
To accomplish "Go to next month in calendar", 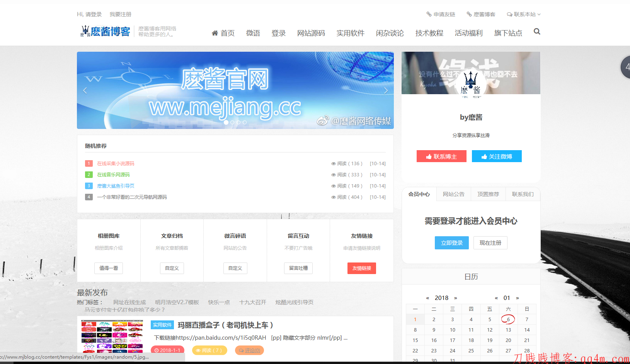I will tap(518, 298).
